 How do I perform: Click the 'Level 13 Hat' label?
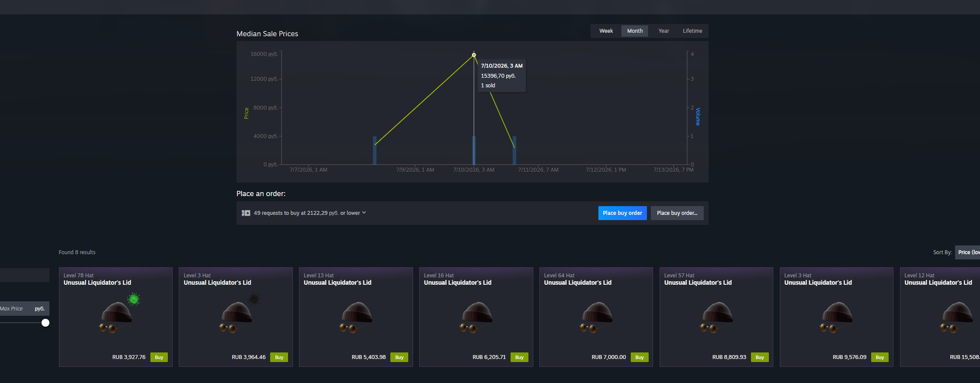click(x=319, y=276)
